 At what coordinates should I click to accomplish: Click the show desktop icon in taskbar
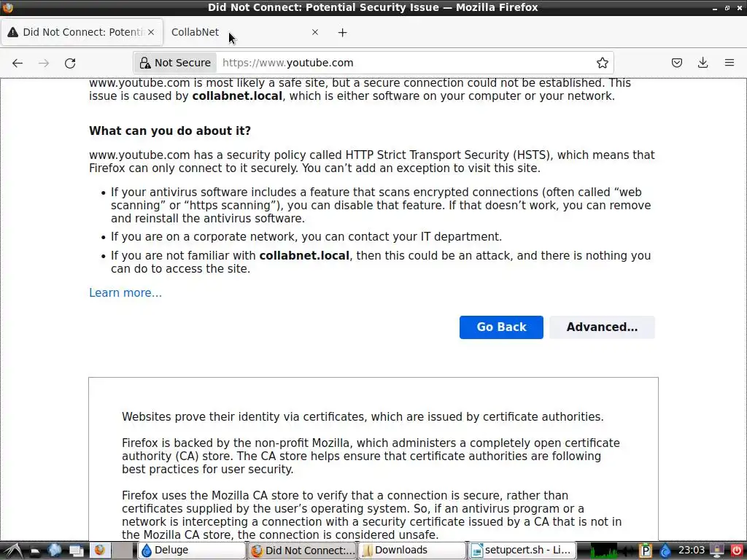[76, 551]
